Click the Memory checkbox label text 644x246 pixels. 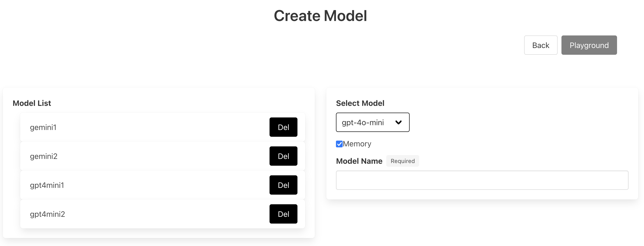pos(357,144)
